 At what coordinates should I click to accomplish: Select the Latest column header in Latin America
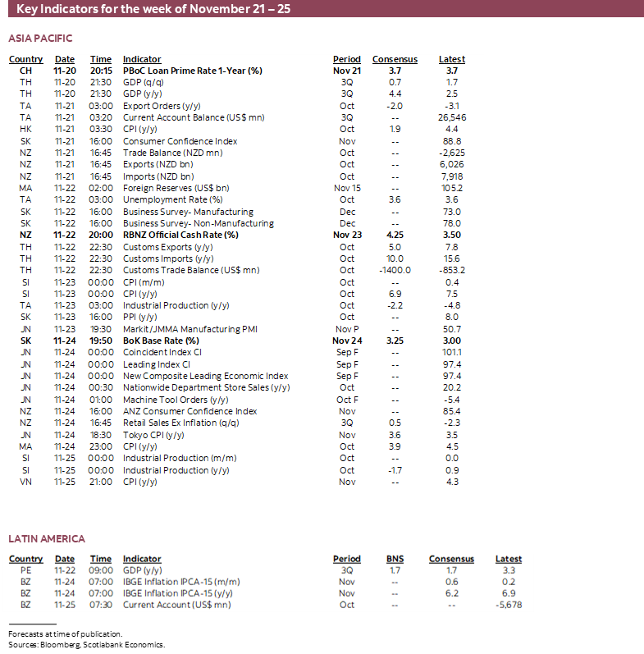click(x=509, y=559)
